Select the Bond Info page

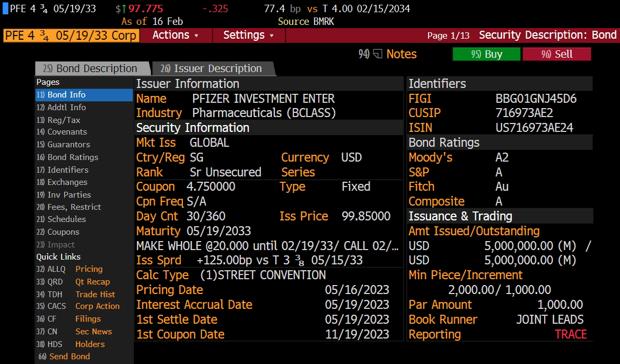point(84,95)
